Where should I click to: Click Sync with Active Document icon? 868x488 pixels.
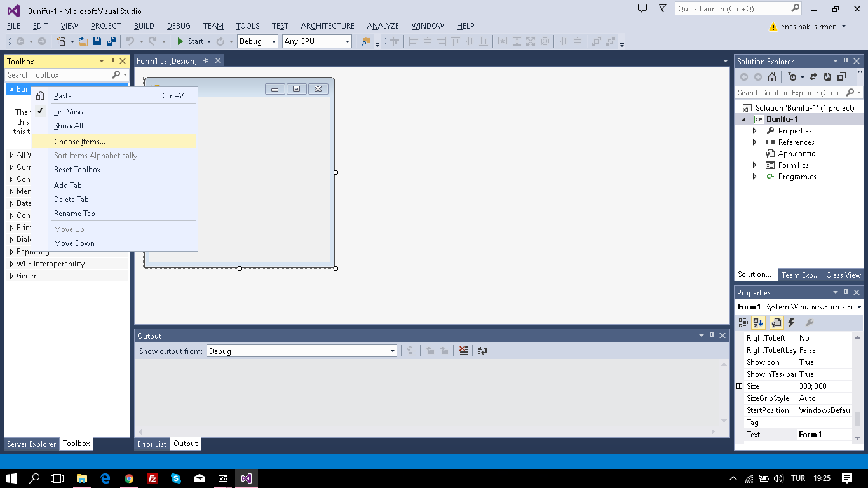point(813,77)
